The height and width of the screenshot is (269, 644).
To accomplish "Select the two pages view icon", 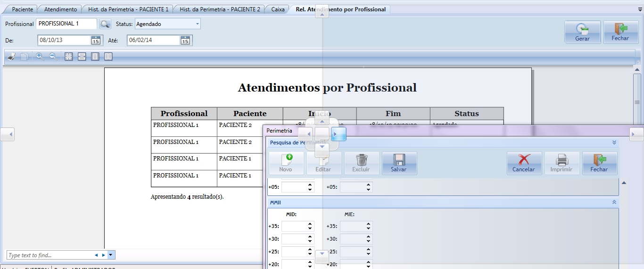I will click(x=108, y=57).
